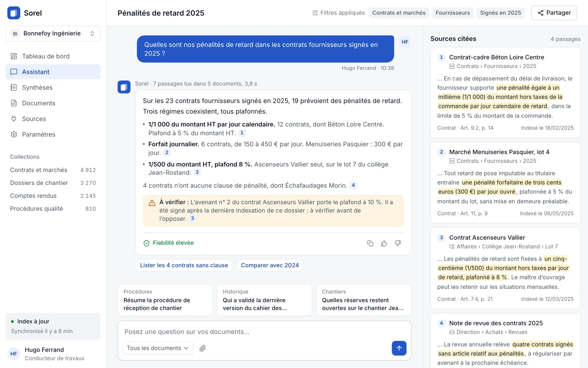Open the Tous les documents dropdown
588x368 pixels.
pos(158,348)
